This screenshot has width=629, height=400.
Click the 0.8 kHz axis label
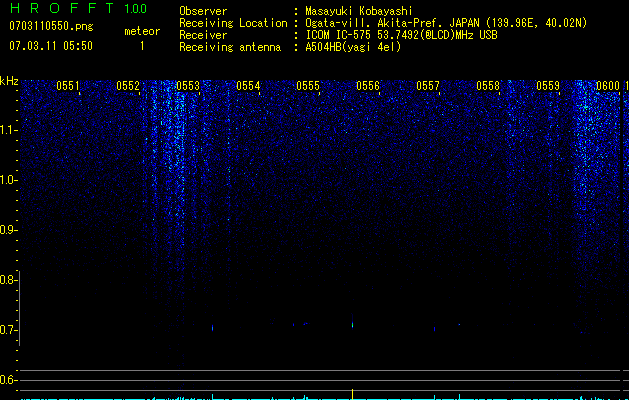(x=8, y=280)
